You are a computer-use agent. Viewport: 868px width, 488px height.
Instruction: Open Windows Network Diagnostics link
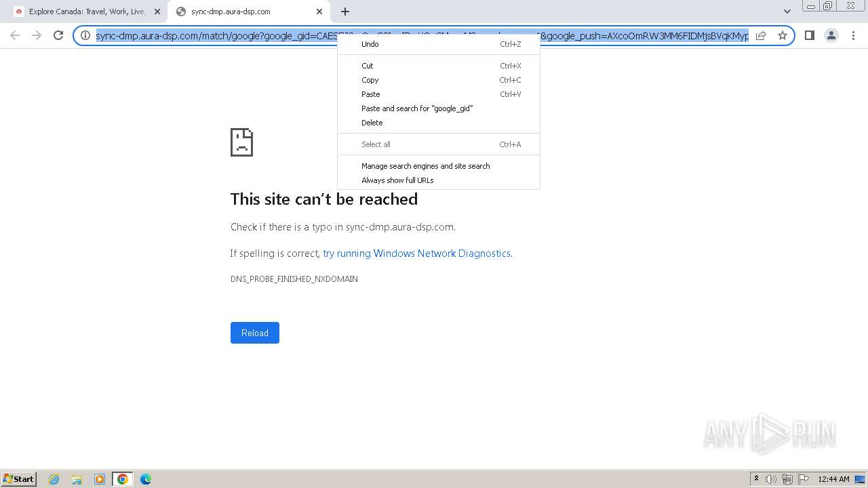(416, 253)
